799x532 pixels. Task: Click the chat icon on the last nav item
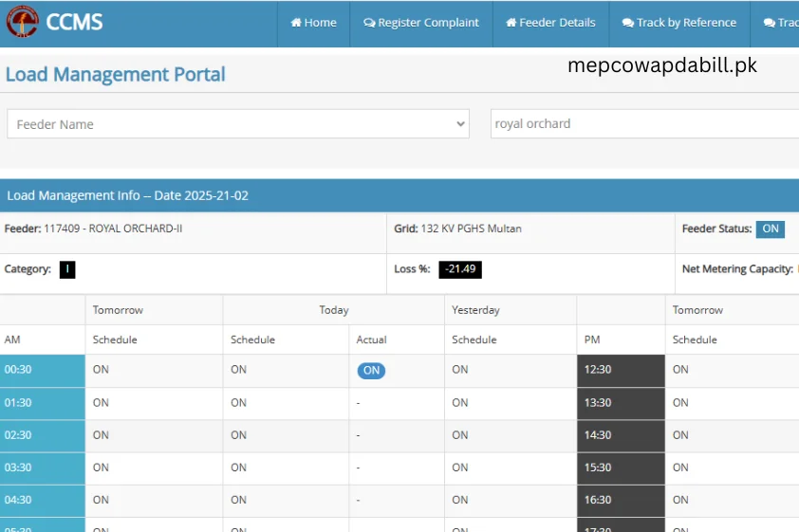click(x=770, y=23)
